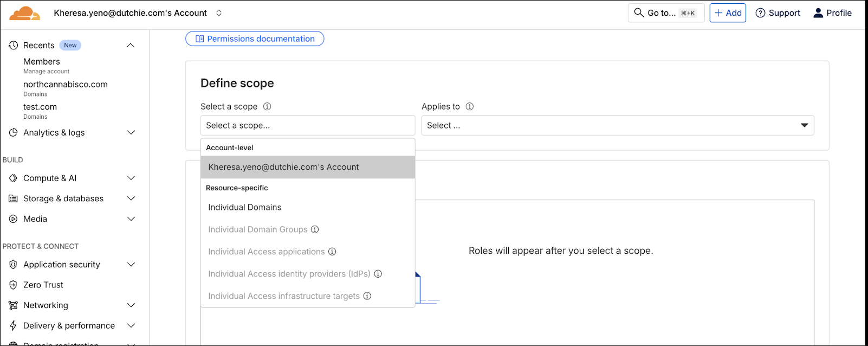Expand the Media chevron

131,219
